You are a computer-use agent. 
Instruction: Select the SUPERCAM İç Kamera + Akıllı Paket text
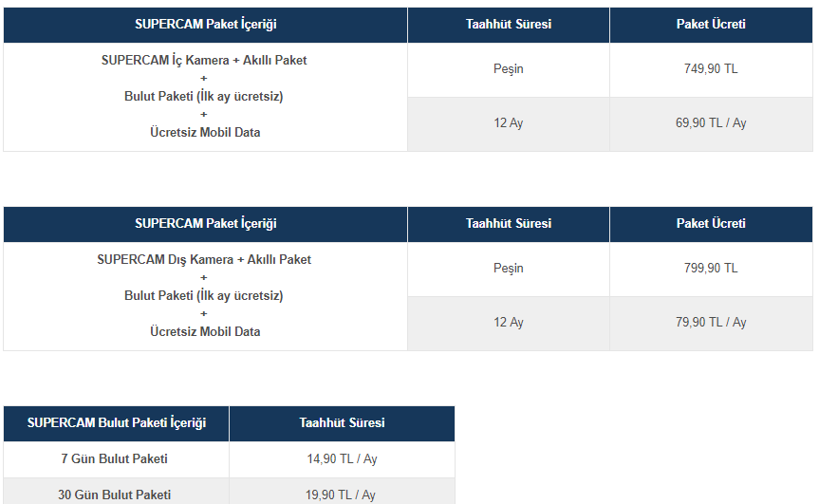[204, 61]
